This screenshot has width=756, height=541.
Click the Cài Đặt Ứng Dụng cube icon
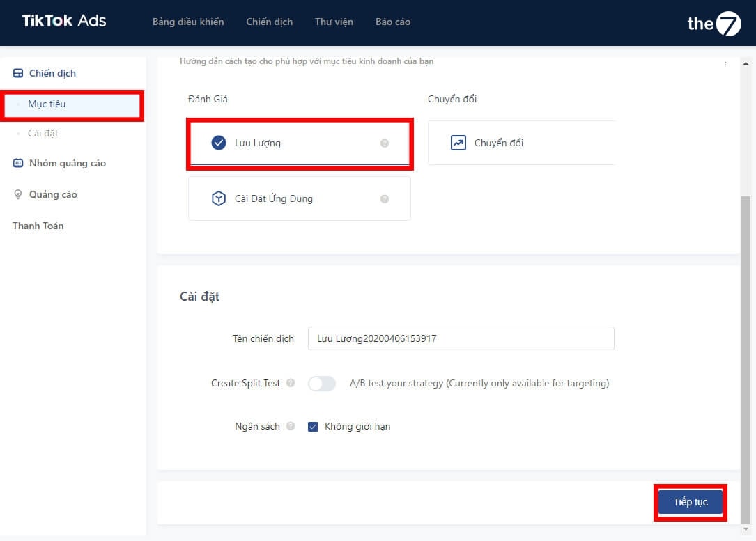click(x=219, y=198)
